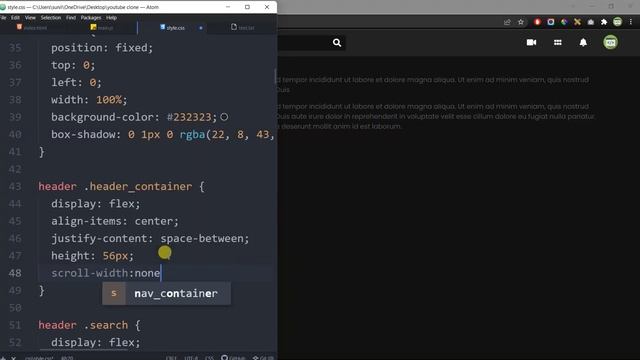The height and width of the screenshot is (360, 640).
Task: Open the File menu in Atom
Action: [3, 18]
